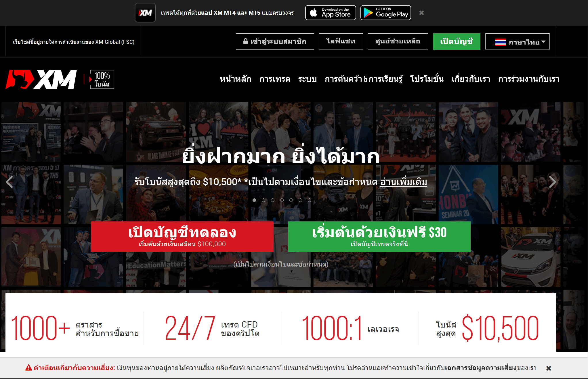Viewport: 588px width, 379px height.
Task: Click the XM bull logo
Action: [41, 79]
